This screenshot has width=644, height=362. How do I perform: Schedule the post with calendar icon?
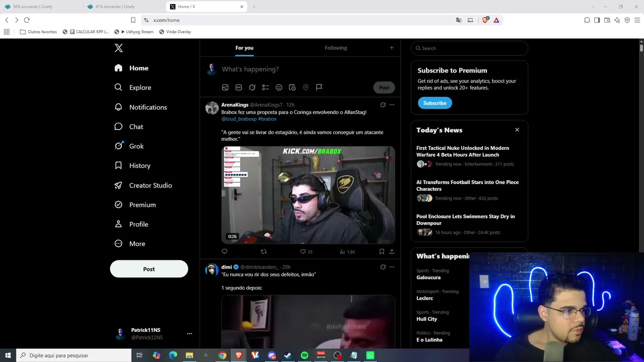[292, 87]
